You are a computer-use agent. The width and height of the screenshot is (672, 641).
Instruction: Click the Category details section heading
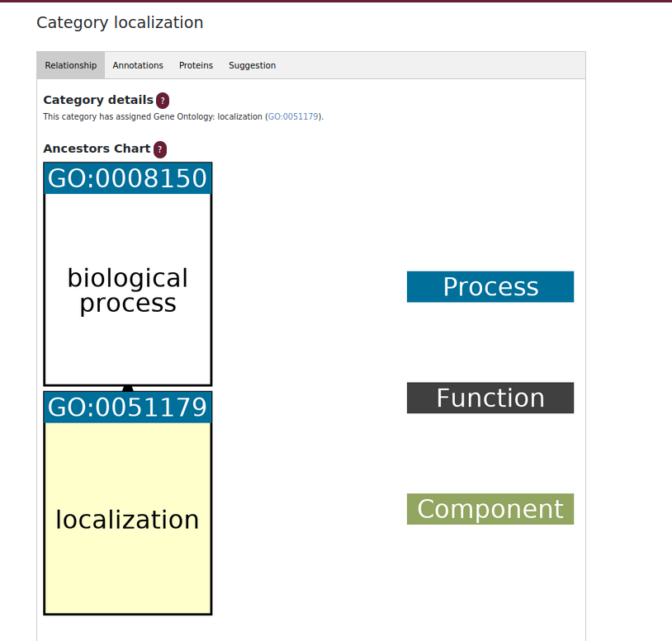(97, 100)
